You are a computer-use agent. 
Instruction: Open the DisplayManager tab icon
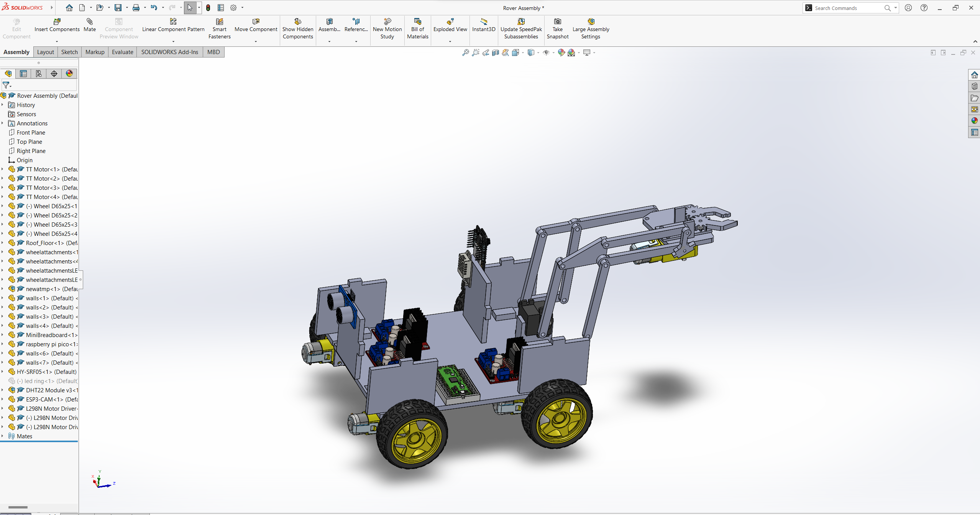tap(69, 74)
